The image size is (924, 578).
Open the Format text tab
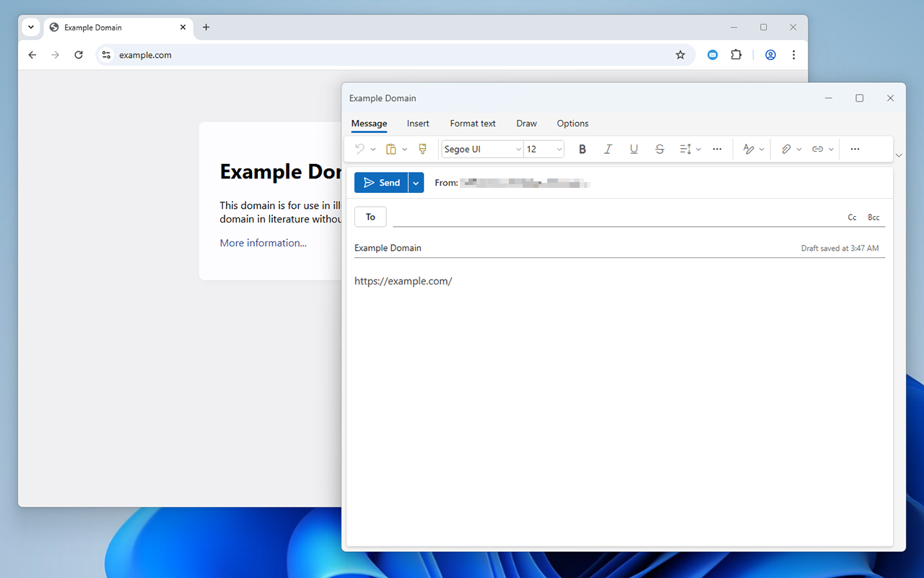(x=473, y=124)
